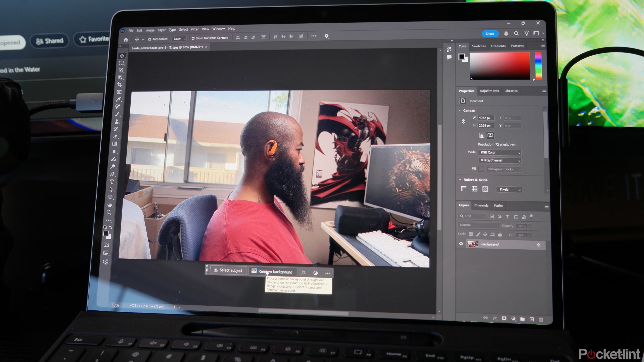Disable Show Transform Controls checkbox
Screen dimensions: 644x362
[x=193, y=38]
